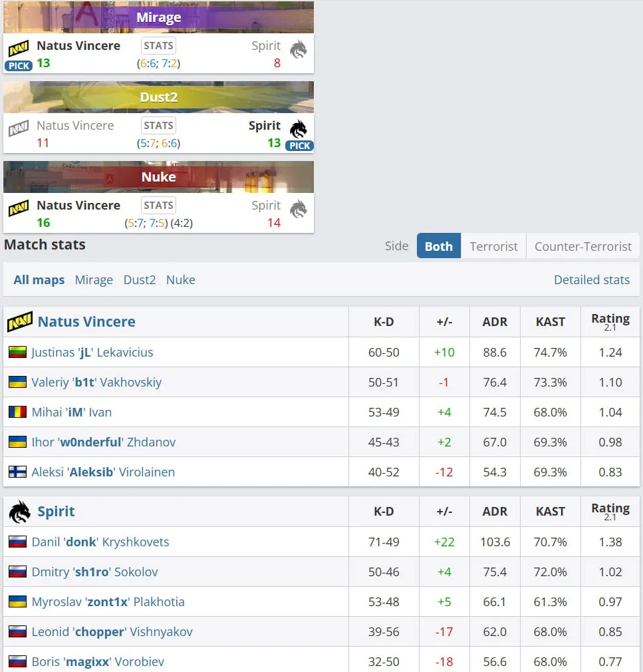Click the Nuke half scores (5:7; 7:5) (4:2)
Viewport: 643px width, 672px height.
pos(158,224)
